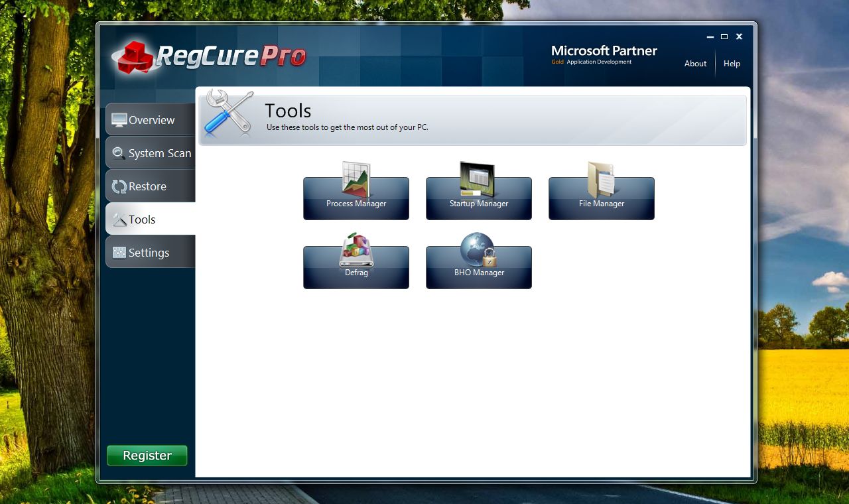This screenshot has width=849, height=504.
Task: Open the File Manager tool
Action: point(602,198)
